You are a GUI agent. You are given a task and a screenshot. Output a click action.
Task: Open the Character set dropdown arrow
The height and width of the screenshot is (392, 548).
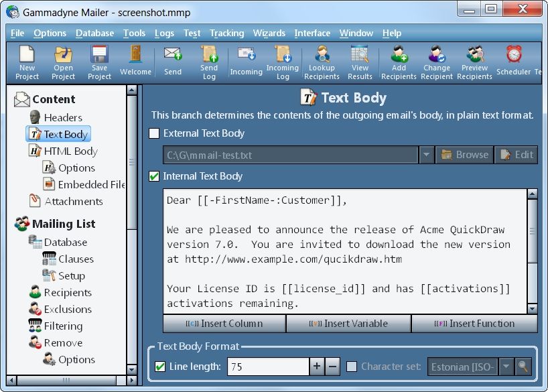pos(506,367)
